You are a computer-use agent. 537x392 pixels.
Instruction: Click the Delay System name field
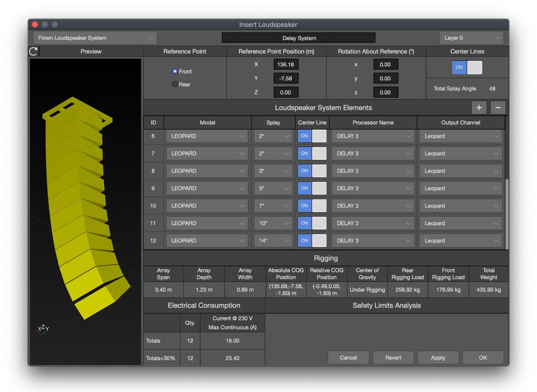[299, 38]
